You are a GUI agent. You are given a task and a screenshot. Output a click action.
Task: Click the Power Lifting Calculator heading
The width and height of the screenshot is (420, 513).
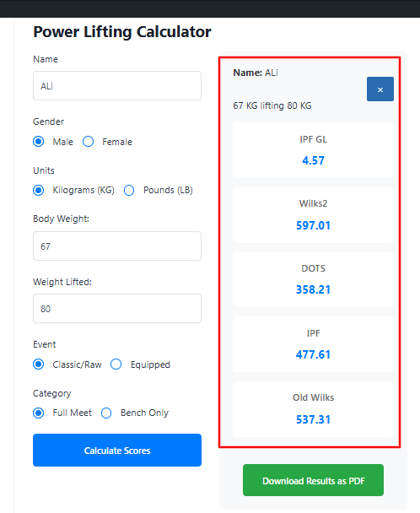point(122,32)
